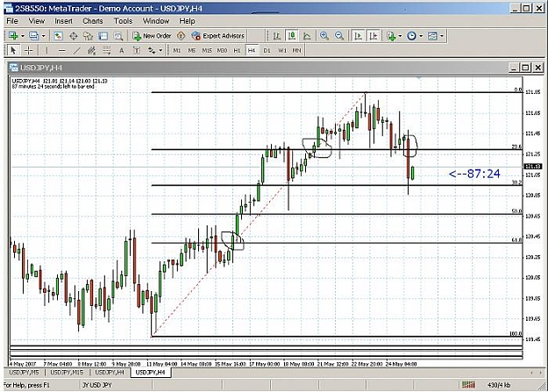Click the New Chart icon
The width and height of the screenshot is (548, 392).
coord(13,36)
